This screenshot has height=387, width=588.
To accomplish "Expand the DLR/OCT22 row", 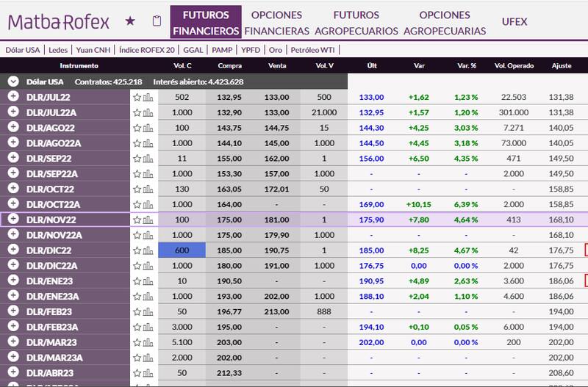I will coord(13,189).
